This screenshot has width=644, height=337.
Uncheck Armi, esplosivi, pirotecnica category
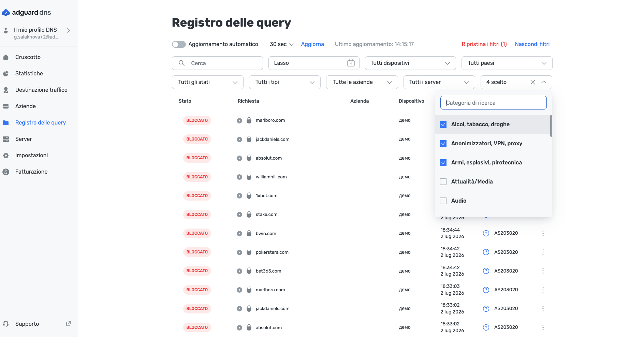point(443,163)
